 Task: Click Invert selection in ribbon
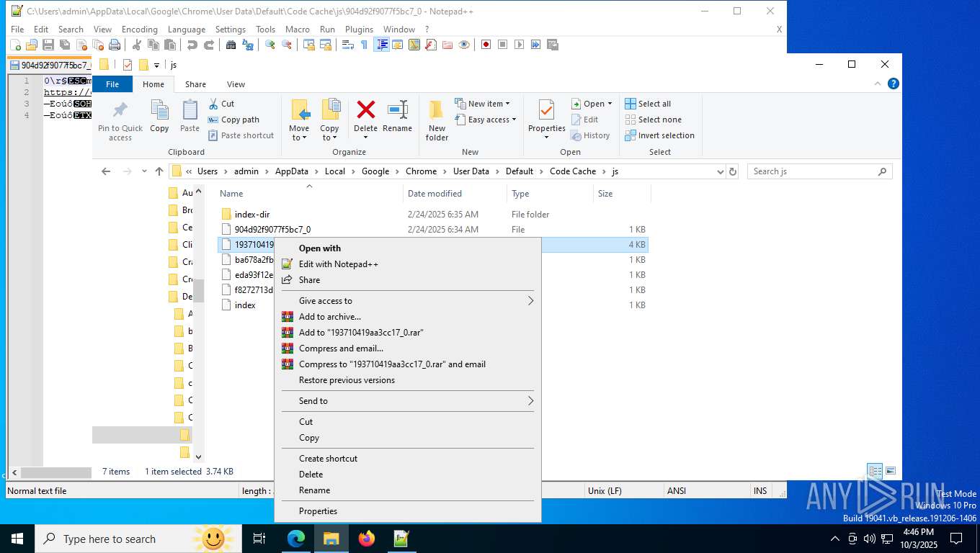[659, 135]
